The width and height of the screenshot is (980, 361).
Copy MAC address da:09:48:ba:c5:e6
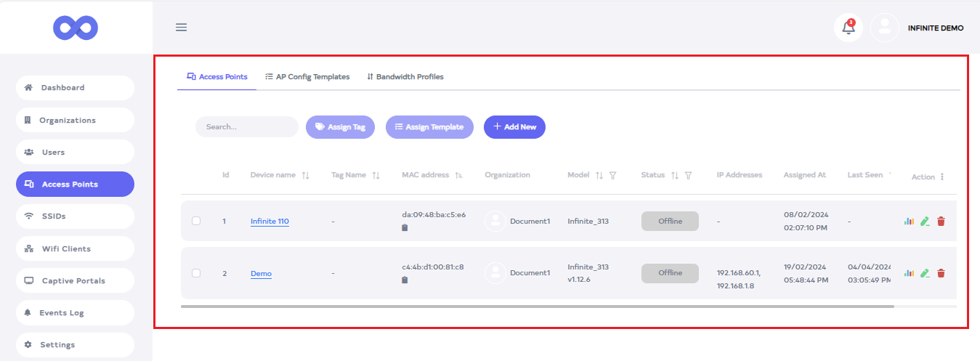(x=405, y=227)
